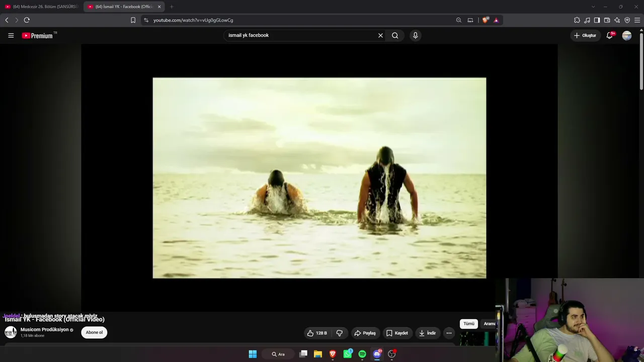Clear the YouTube search text with X
The image size is (644, 362).
tap(380, 35)
